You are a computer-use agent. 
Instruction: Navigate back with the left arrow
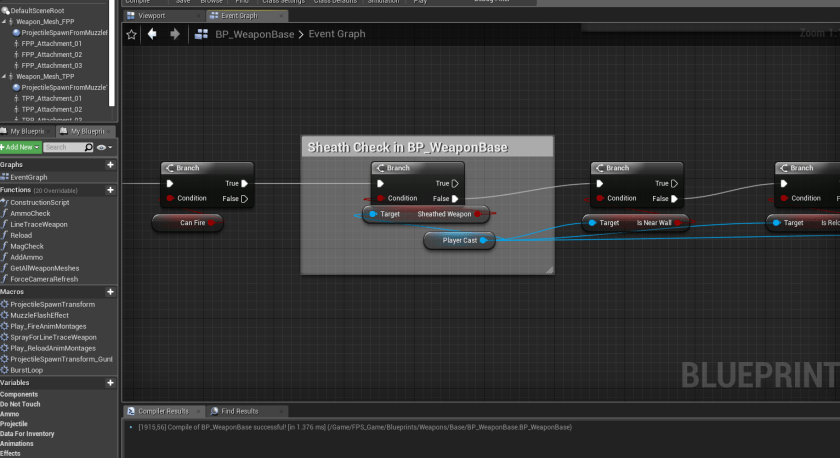click(152, 34)
